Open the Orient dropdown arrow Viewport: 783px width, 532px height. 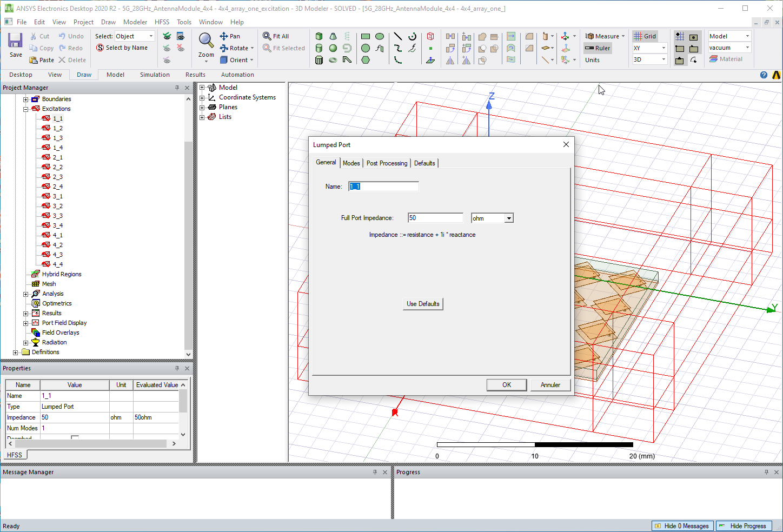[251, 60]
